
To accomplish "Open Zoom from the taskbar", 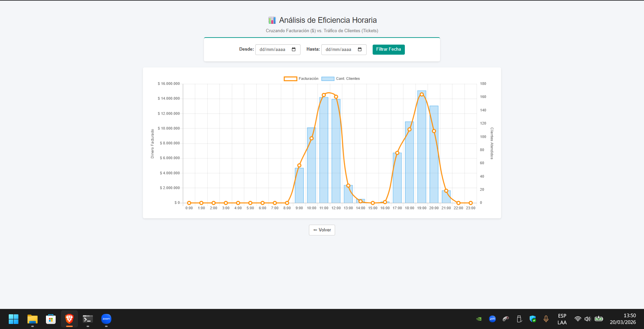I will [106, 319].
